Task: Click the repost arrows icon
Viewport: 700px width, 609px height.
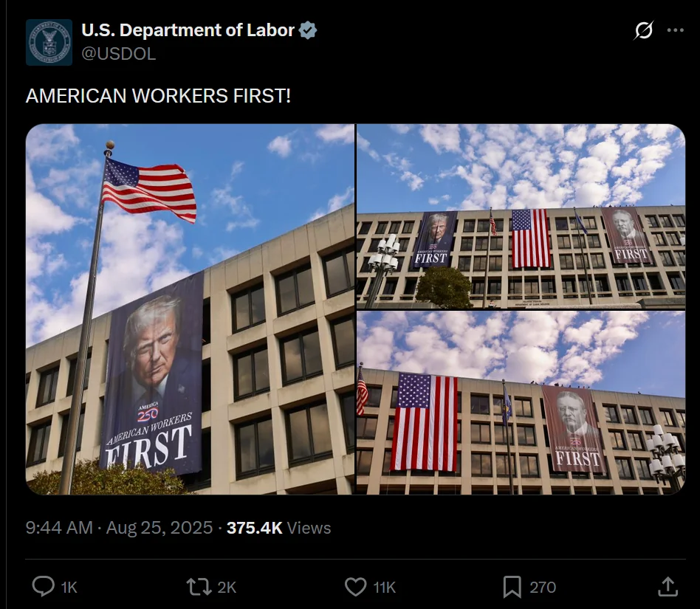Action: point(199,587)
